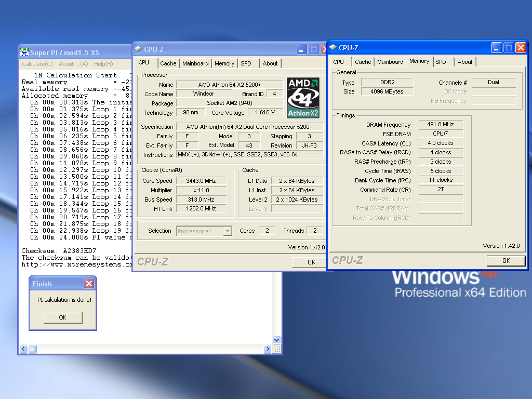The height and width of the screenshot is (399, 532).
Task: Click the Super PI / mod1.5 XS title bar
Action: pyautogui.click(x=75, y=52)
